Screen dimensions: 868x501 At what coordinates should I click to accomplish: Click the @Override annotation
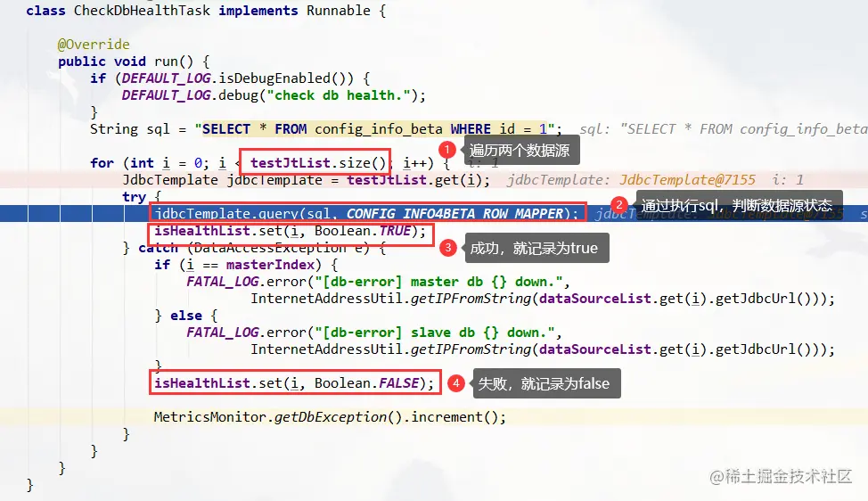coord(94,45)
